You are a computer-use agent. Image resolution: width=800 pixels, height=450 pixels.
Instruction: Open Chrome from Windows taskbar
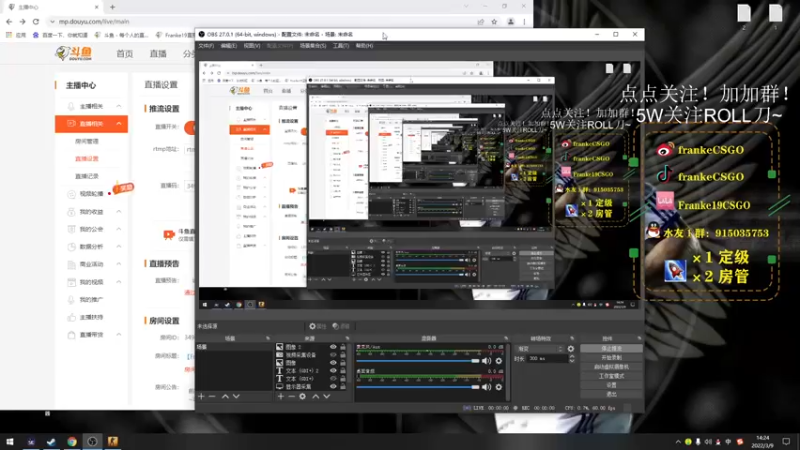click(x=72, y=441)
